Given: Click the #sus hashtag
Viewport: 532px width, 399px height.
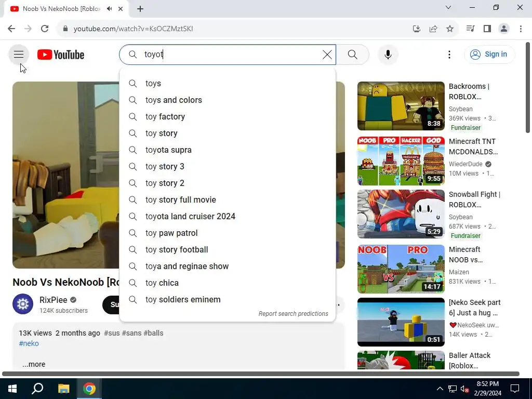Looking at the screenshot, I should pos(112,333).
